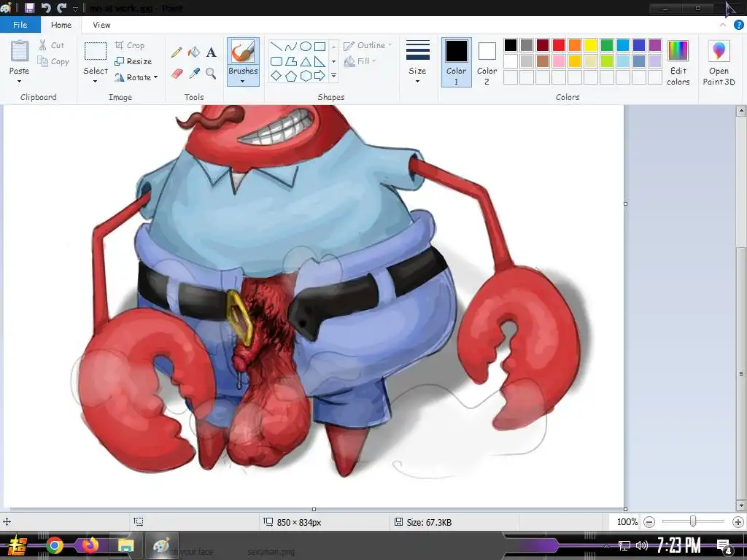
Task: Open the File menu
Action: pos(20,25)
